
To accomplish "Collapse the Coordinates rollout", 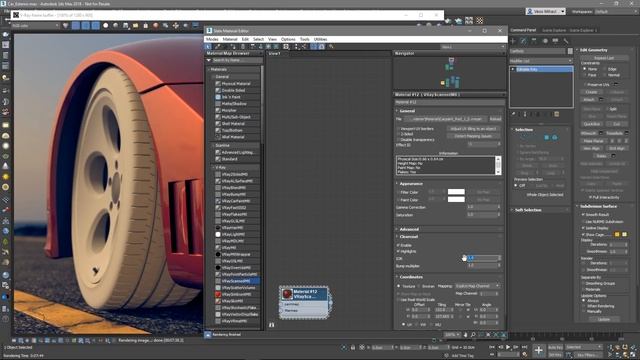I will tap(411, 277).
